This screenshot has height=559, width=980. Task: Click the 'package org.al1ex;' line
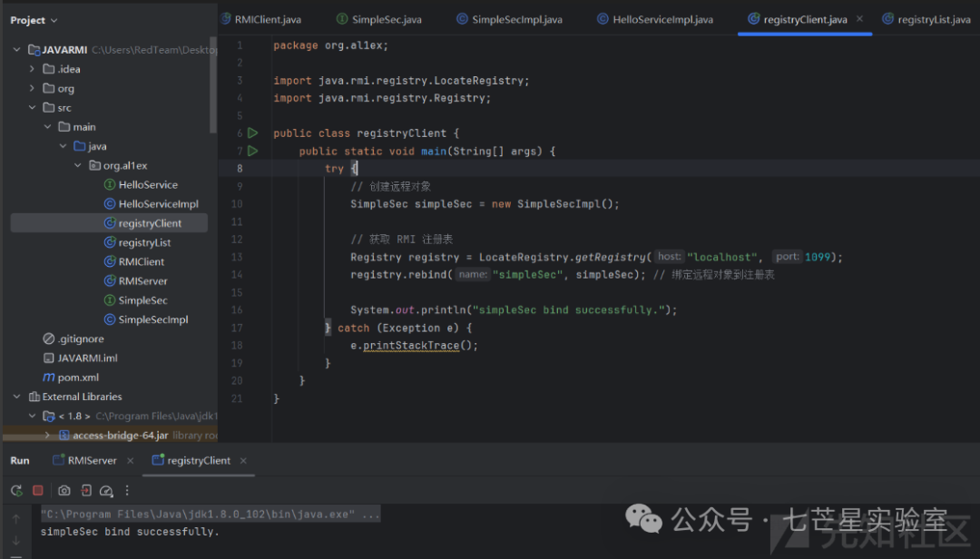coord(330,45)
